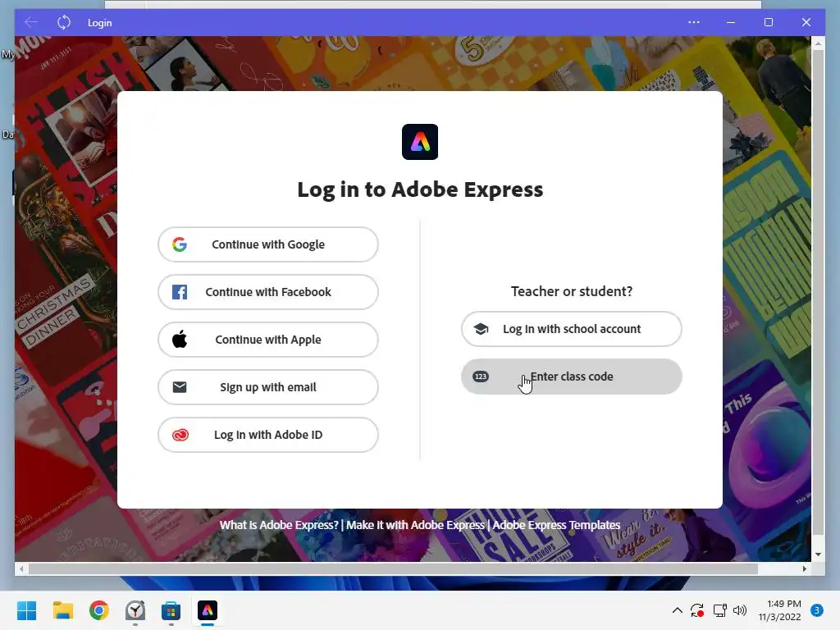Select Adobe Express taskbar icon
The width and height of the screenshot is (840, 630).
[x=208, y=610]
